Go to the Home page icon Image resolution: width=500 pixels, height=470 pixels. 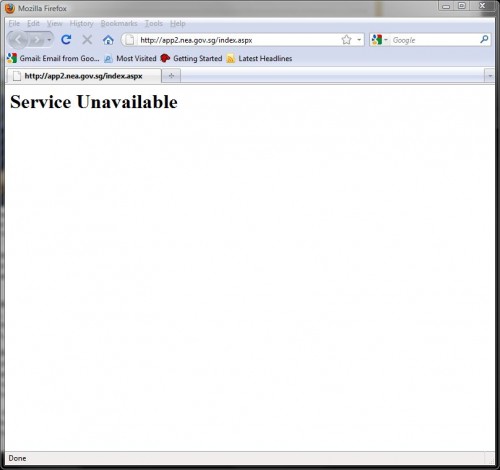pyautogui.click(x=108, y=40)
